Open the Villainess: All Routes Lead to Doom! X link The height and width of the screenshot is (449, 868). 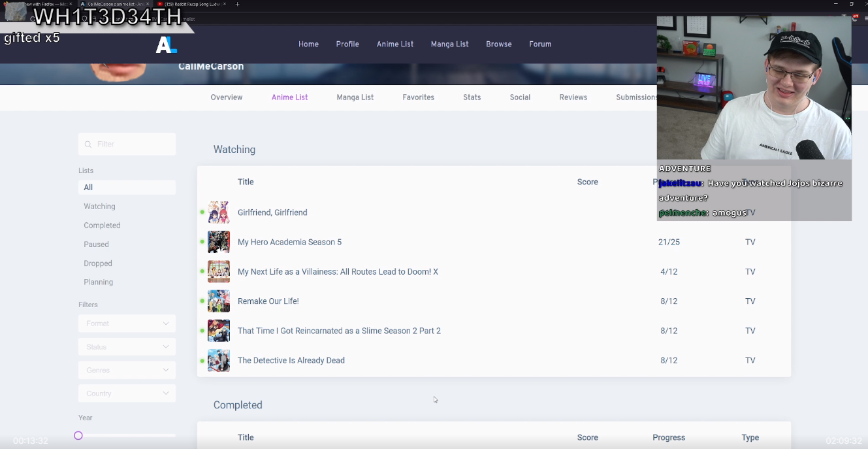pyautogui.click(x=338, y=272)
